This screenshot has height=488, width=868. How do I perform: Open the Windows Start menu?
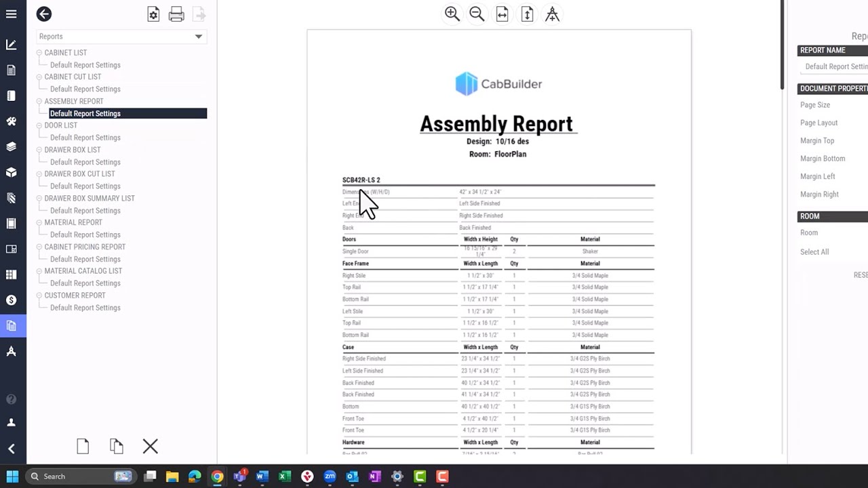click(x=12, y=476)
